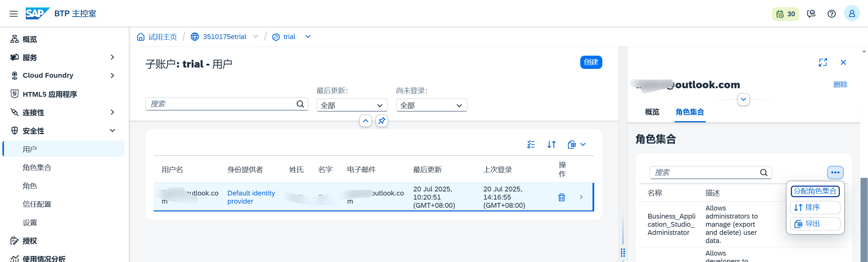This screenshot has width=868, height=262.
Task: Expand the detail header with down arrow
Action: [744, 99]
